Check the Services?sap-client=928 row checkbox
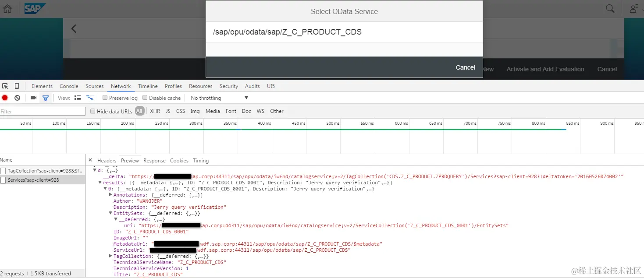This screenshot has width=644, height=278. click(x=3, y=180)
